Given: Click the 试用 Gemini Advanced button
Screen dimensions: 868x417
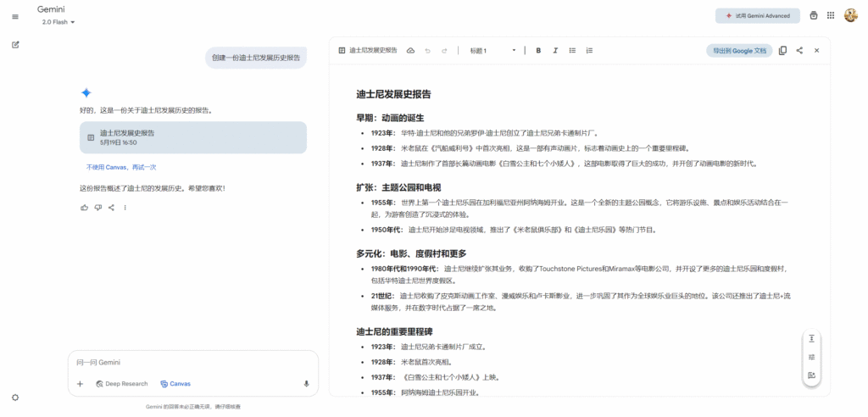Looking at the screenshot, I should [757, 15].
